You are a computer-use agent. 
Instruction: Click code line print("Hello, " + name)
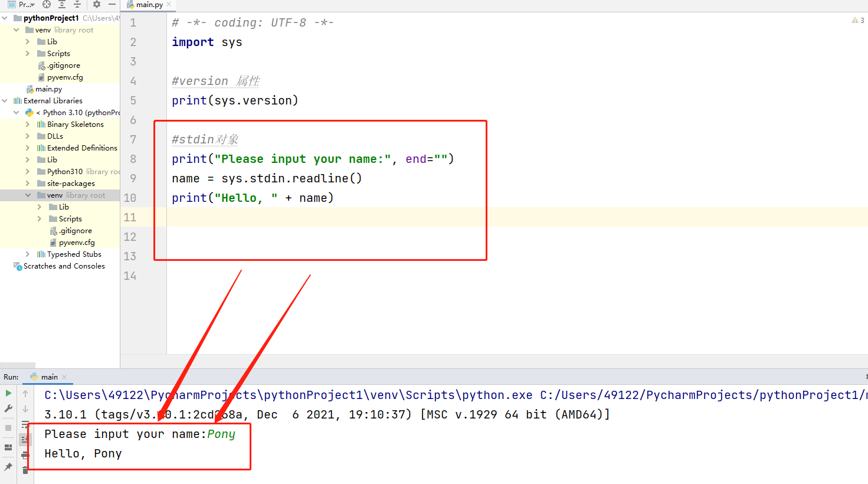(253, 198)
